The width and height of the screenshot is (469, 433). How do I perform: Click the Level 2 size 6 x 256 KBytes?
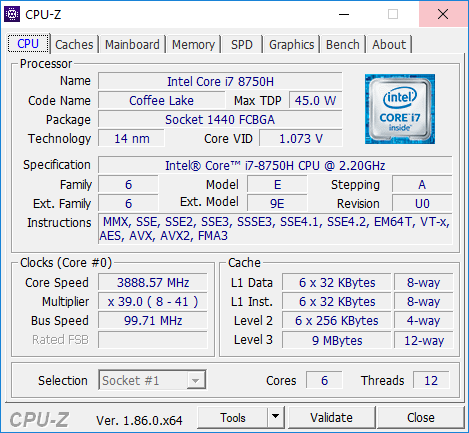click(337, 320)
